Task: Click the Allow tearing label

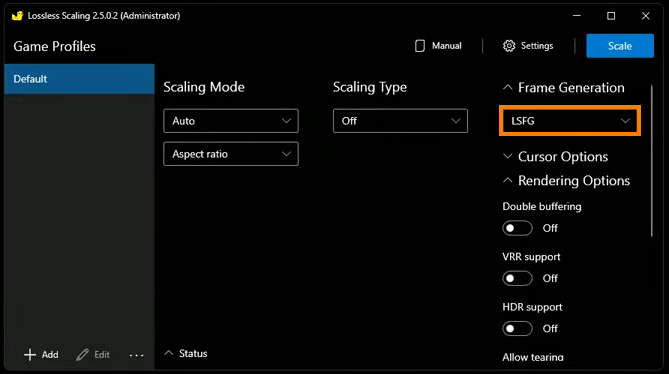Action: point(533,357)
